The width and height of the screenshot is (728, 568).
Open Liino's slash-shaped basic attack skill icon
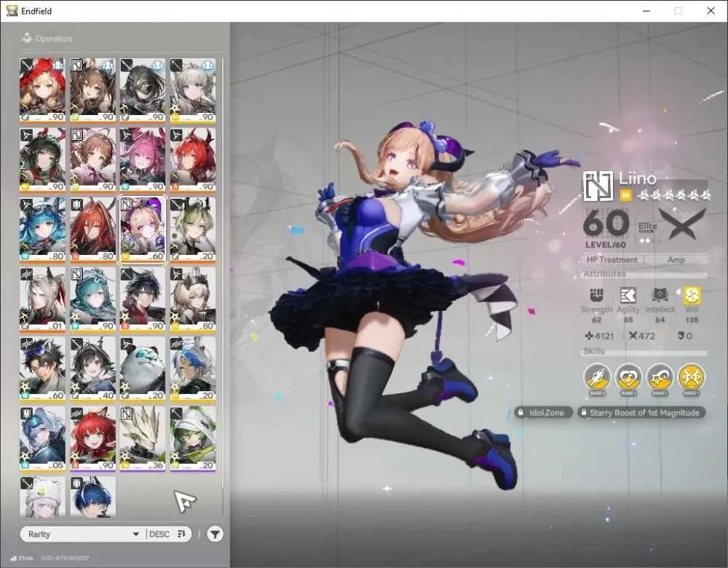[x=597, y=378]
